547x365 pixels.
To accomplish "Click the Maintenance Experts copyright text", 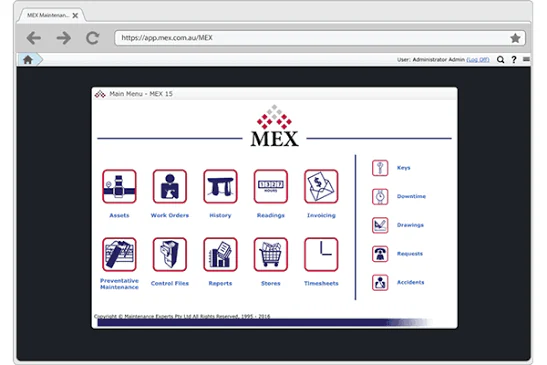I will tap(182, 316).
